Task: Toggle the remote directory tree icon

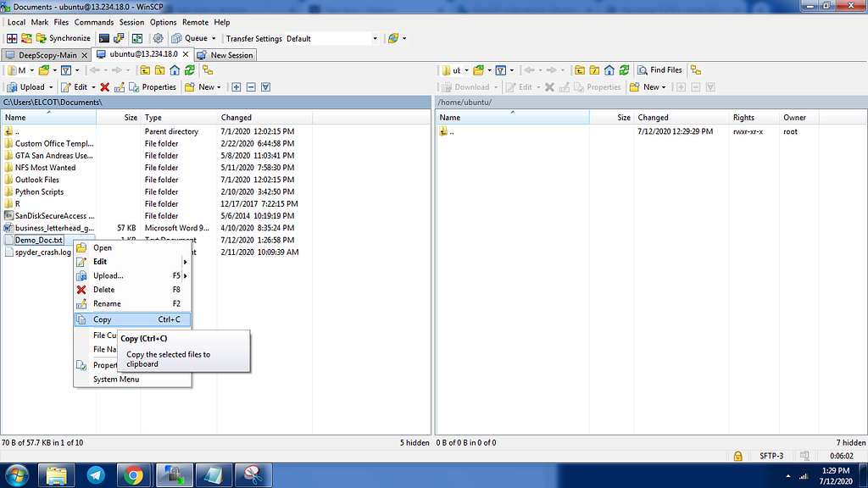Action: (x=696, y=70)
